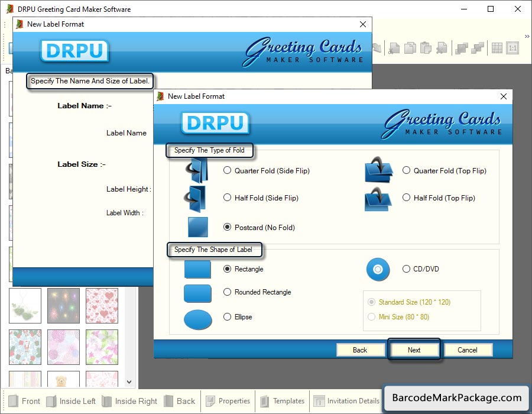The image size is (532, 414).
Task: Open the Templates tab
Action: click(283, 401)
